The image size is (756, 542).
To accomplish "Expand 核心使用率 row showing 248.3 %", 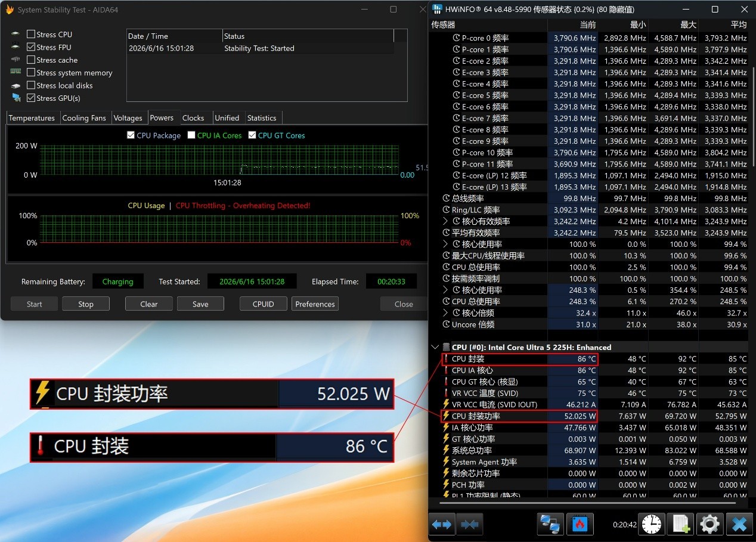I will point(445,290).
